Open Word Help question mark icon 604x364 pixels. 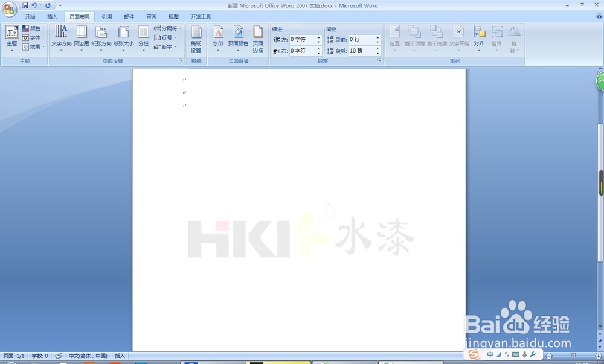pyautogui.click(x=599, y=16)
